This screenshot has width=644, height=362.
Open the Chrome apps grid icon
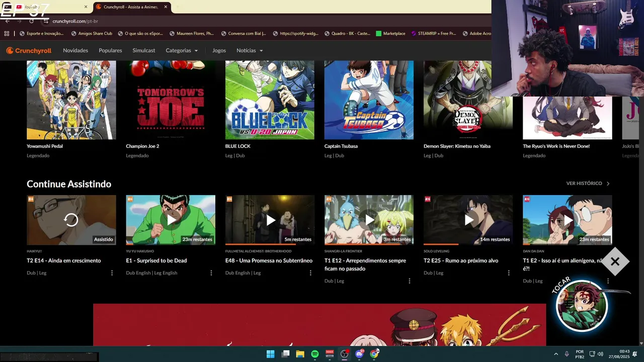(7, 34)
